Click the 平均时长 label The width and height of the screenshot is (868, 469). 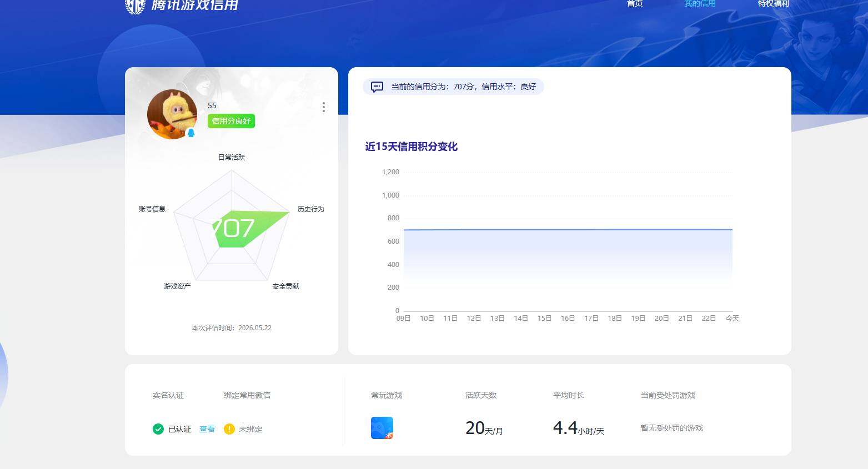pos(569,395)
